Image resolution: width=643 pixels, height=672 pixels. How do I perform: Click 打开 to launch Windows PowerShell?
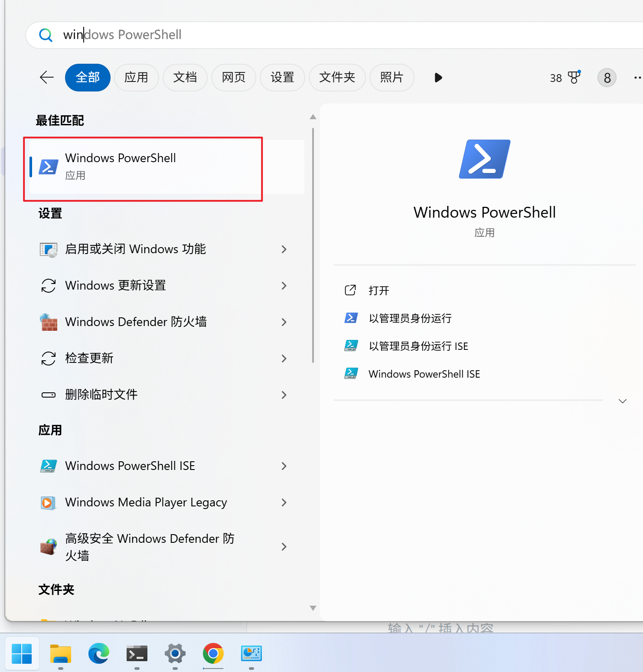[379, 290]
